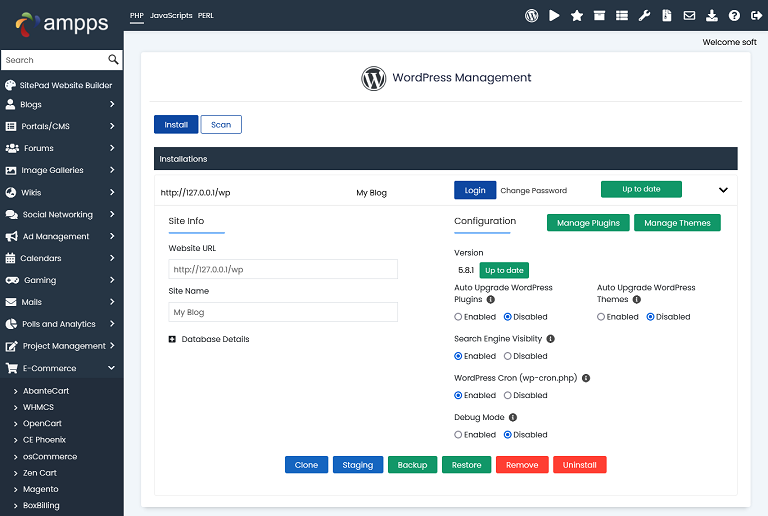Click Change Password link

(533, 190)
